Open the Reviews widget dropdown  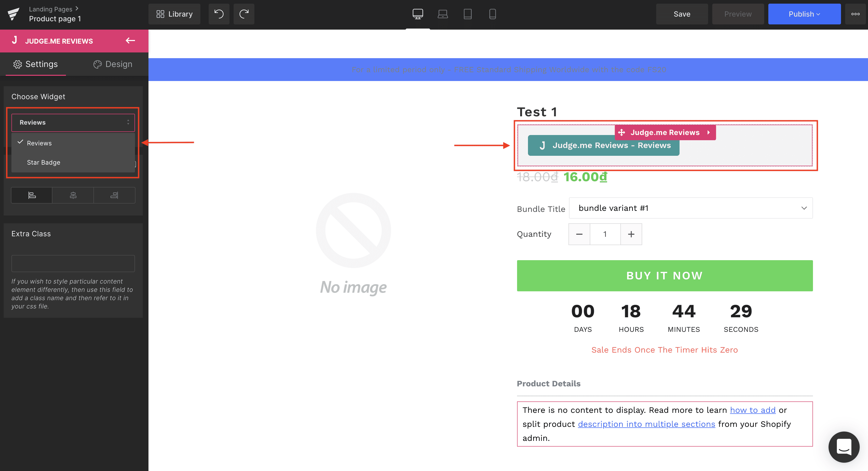tap(73, 122)
